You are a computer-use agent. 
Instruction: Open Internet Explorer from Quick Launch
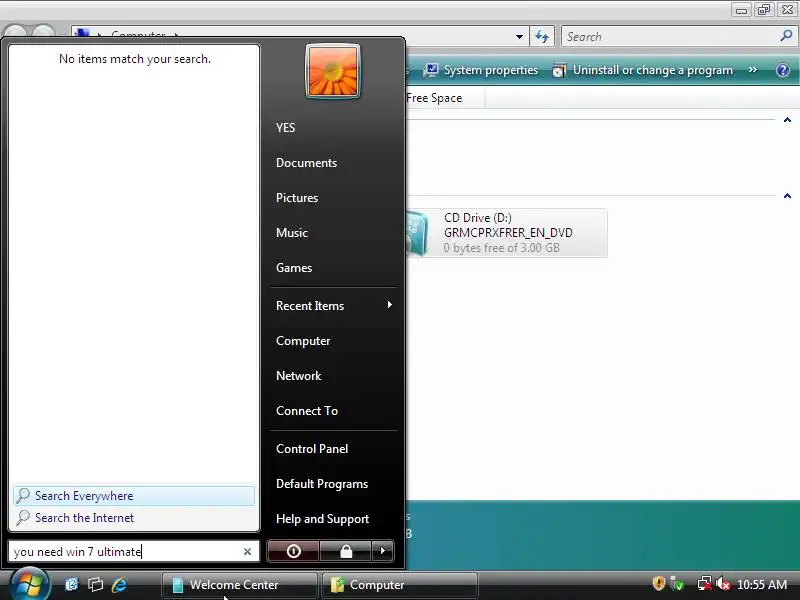point(119,585)
